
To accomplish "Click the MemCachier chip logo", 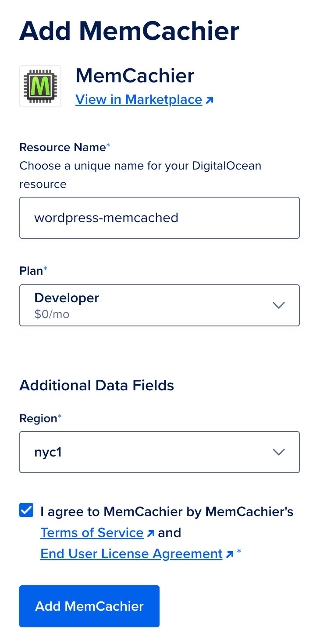I will click(x=40, y=86).
